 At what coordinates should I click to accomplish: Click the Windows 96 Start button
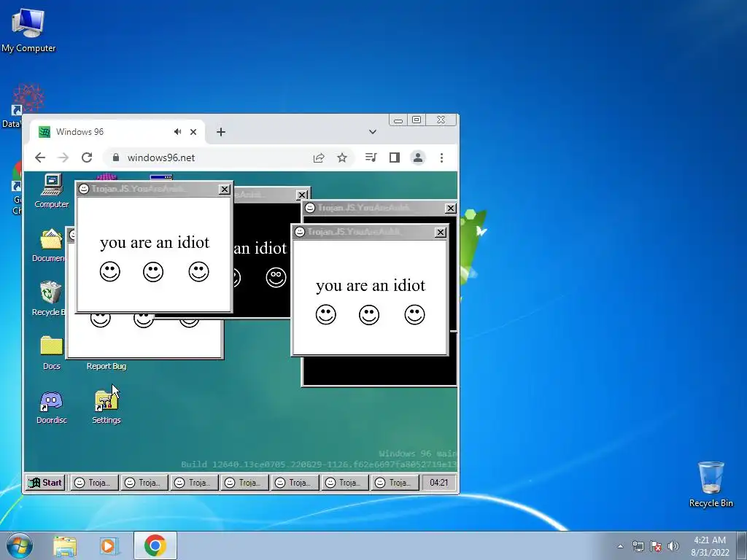pyautogui.click(x=45, y=483)
